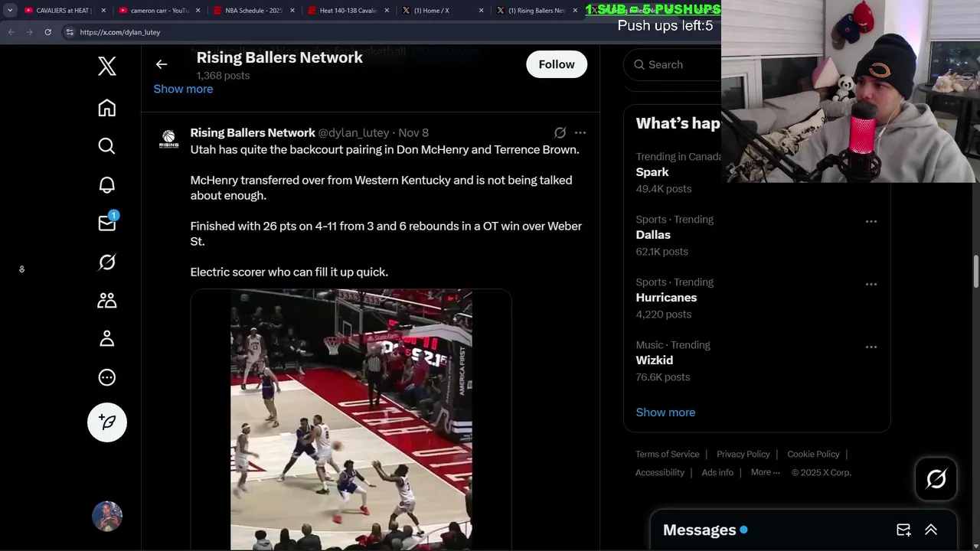Open Rising Ballers Network name on post
Image resolution: width=980 pixels, height=551 pixels.
click(253, 132)
